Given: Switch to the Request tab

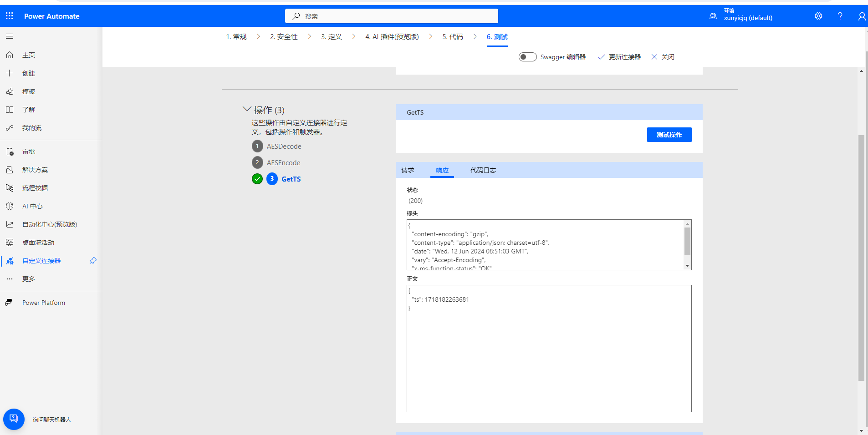Looking at the screenshot, I should pos(408,170).
